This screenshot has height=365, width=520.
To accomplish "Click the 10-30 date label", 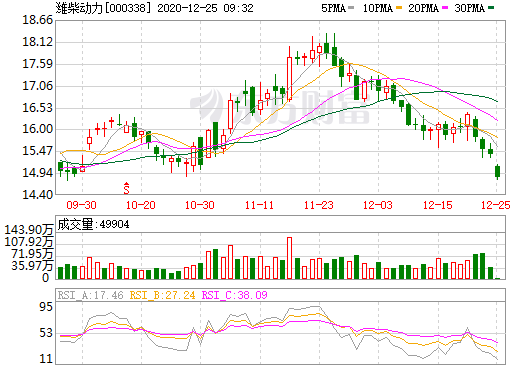I will click(200, 205).
